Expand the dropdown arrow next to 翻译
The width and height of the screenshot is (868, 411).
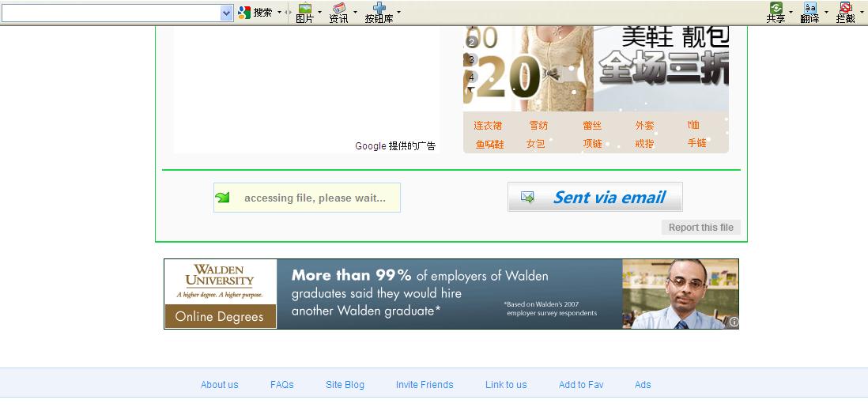(827, 13)
